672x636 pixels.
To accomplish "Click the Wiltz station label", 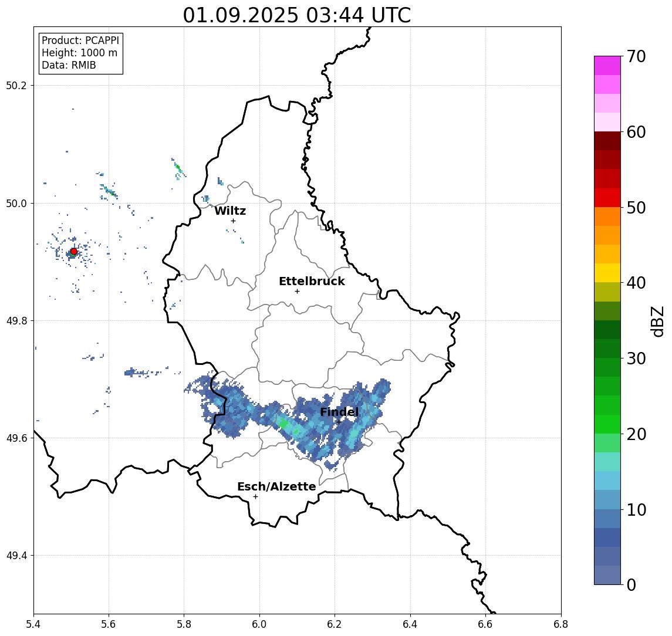I will (230, 211).
